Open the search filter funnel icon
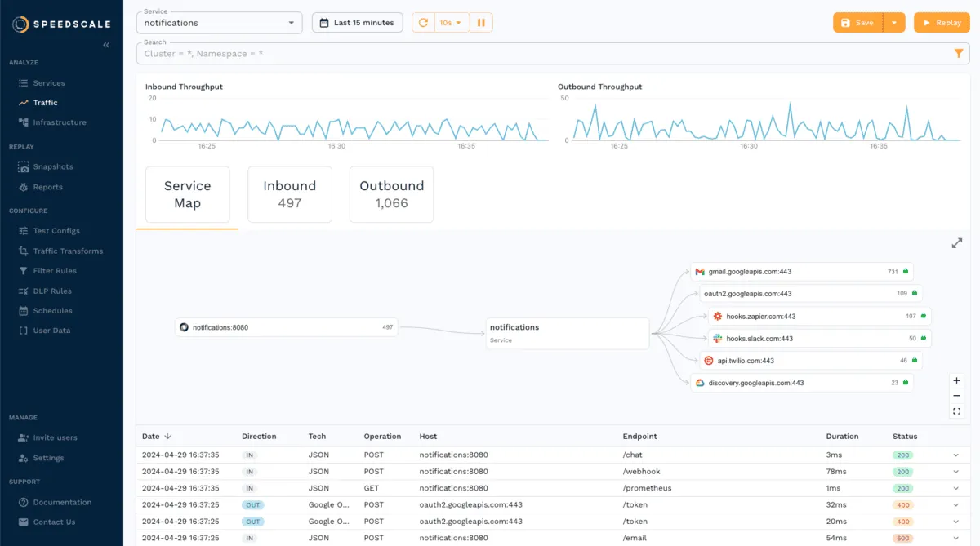 (959, 52)
